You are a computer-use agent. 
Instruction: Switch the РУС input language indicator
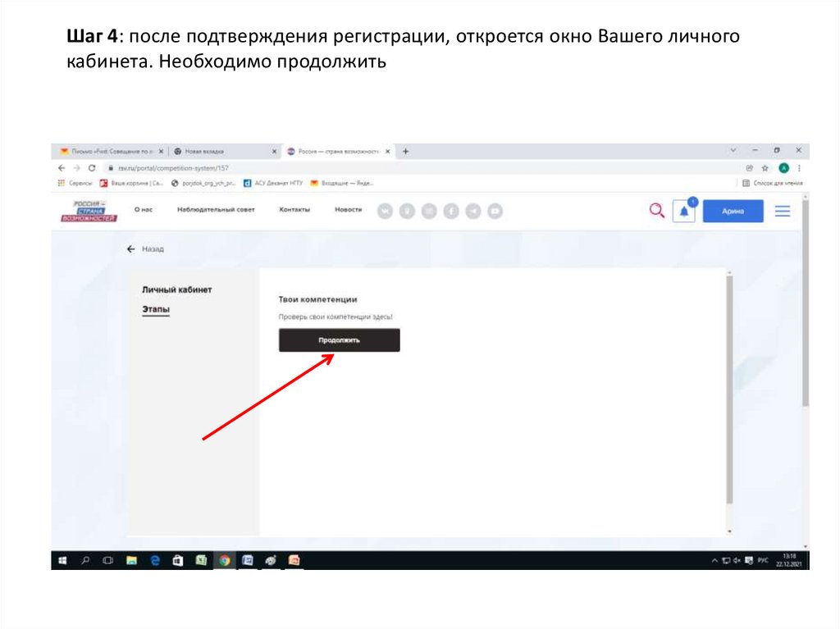pos(763,560)
